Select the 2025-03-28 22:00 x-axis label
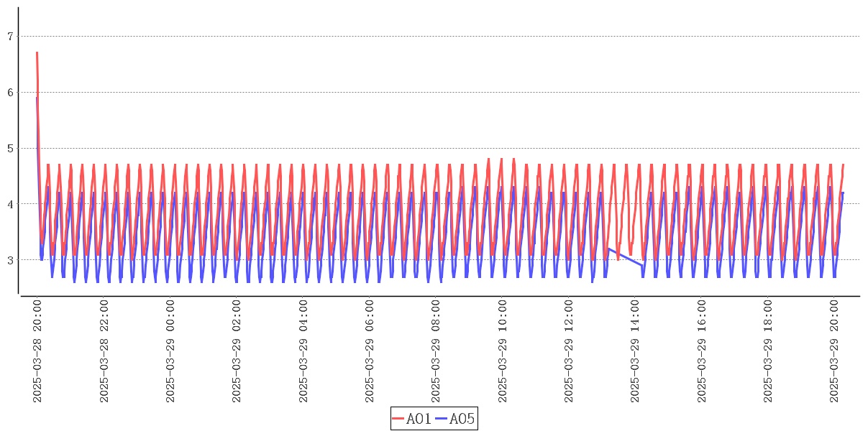This screenshot has width=868, height=431. (x=104, y=352)
